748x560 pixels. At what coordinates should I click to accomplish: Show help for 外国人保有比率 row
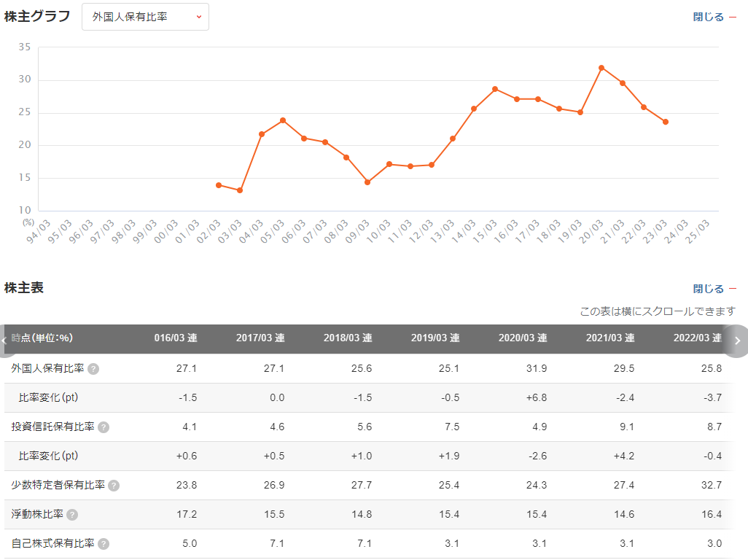[93, 369]
